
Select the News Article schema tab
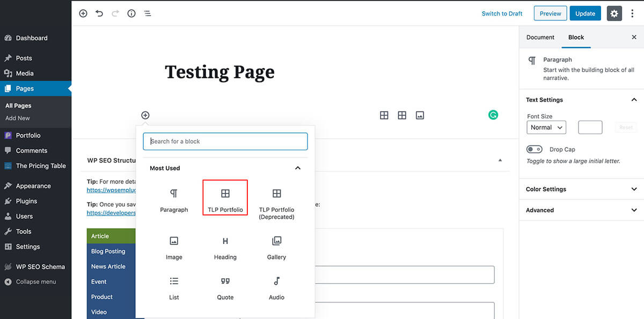click(x=111, y=266)
